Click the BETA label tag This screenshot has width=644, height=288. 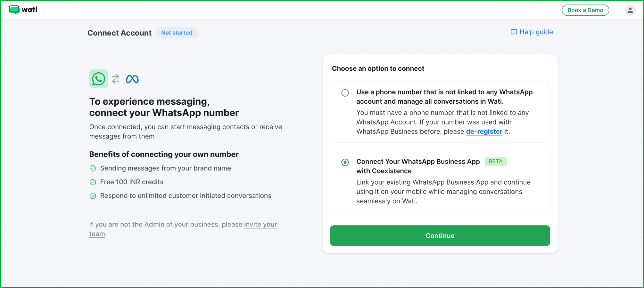[x=495, y=162]
